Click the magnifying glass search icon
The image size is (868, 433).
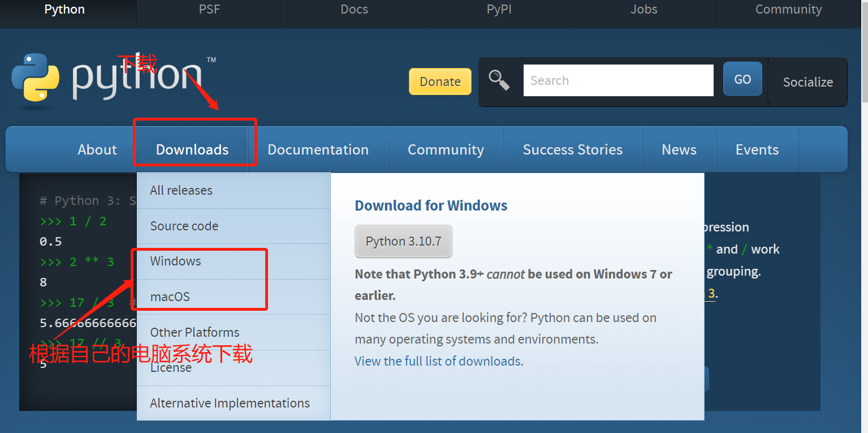click(x=499, y=80)
